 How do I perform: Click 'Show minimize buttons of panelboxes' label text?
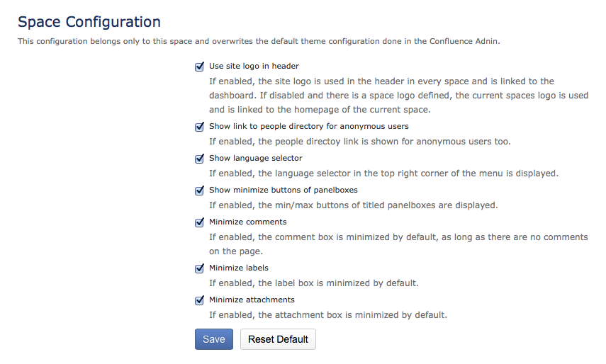283,190
